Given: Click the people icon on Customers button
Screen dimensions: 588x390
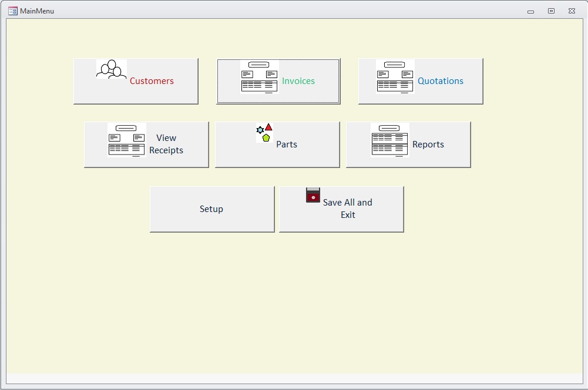Looking at the screenshot, I should pos(112,69).
